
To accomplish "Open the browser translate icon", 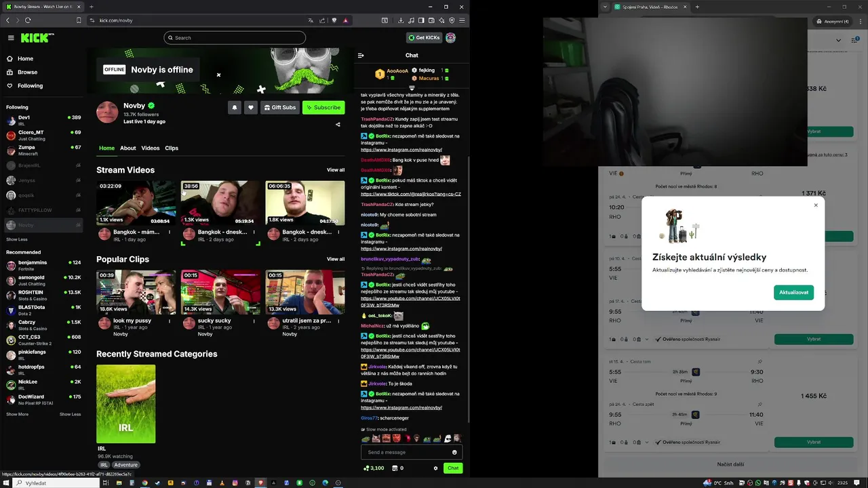I will coord(311,20).
